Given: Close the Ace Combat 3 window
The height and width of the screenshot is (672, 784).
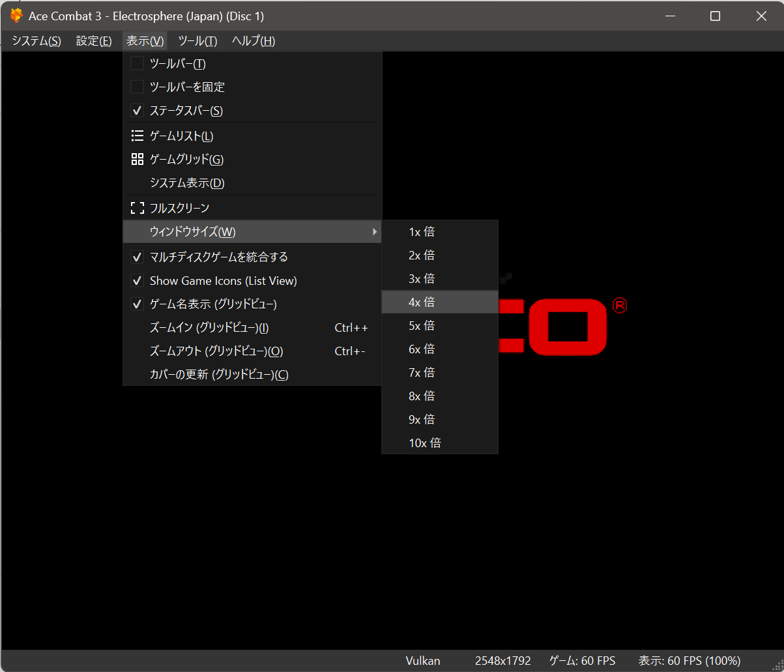Looking at the screenshot, I should tap(761, 16).
